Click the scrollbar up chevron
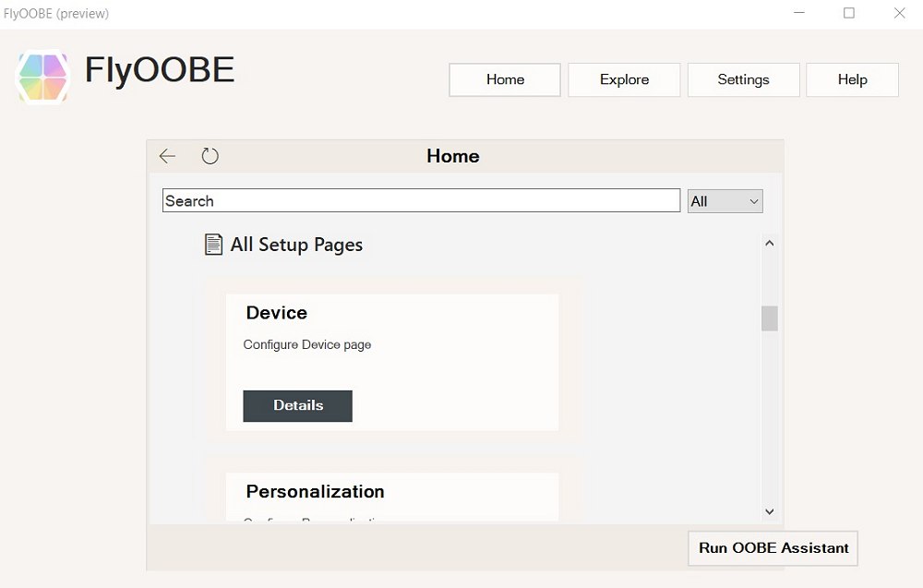The height and width of the screenshot is (588, 923). tap(769, 242)
